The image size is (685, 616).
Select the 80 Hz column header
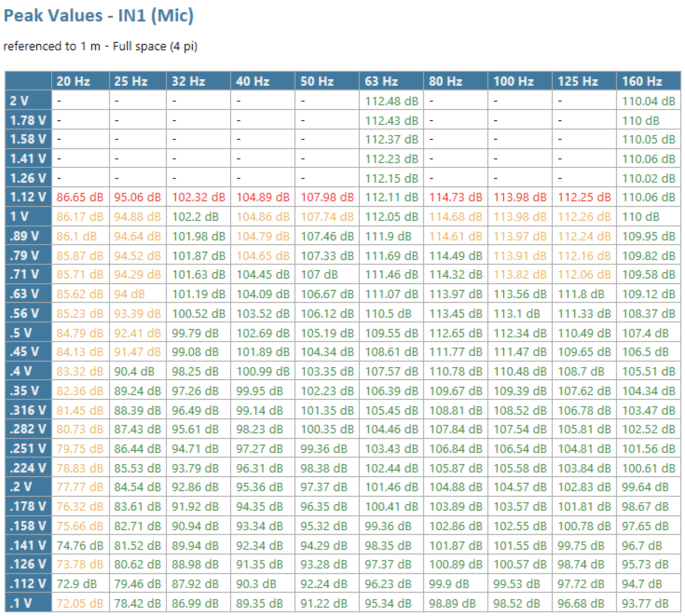click(456, 81)
